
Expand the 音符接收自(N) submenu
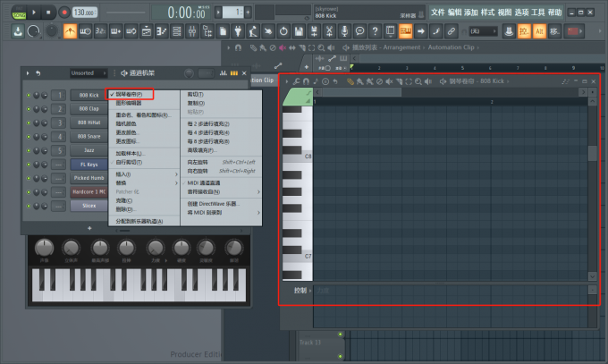tap(222, 191)
